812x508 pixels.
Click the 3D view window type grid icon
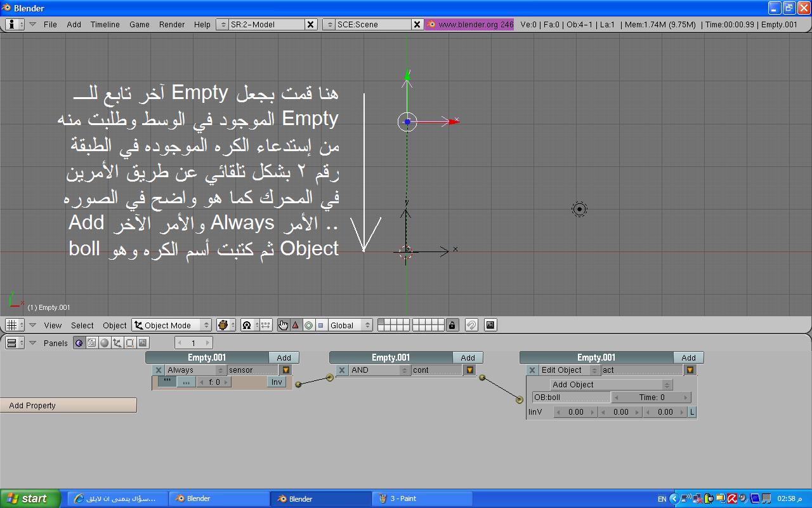tap(15, 325)
